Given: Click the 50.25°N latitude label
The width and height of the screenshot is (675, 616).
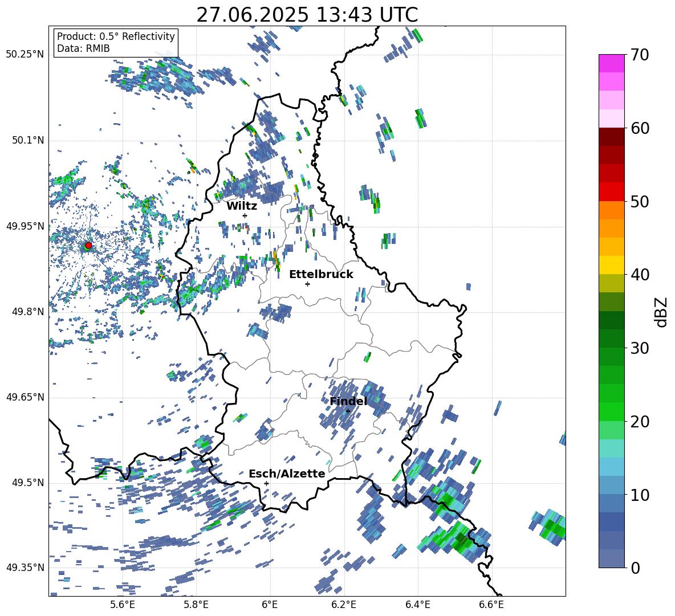Looking at the screenshot, I should (x=25, y=55).
